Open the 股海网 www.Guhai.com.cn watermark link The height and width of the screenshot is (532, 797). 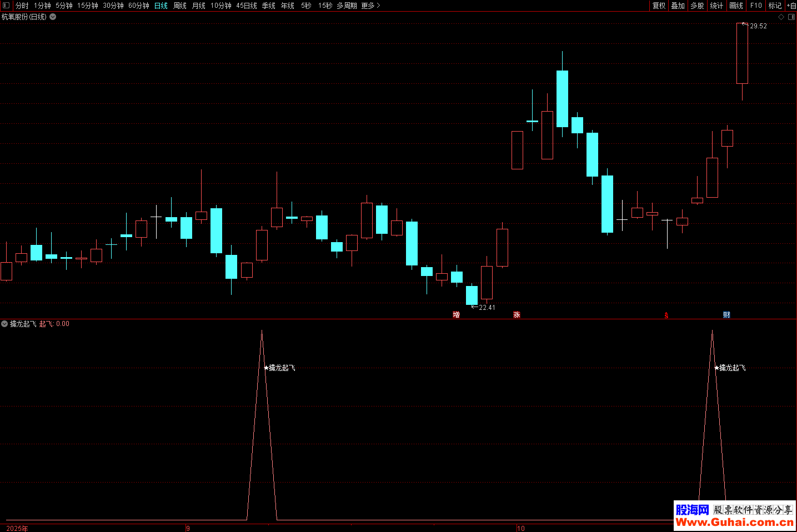(x=734, y=516)
